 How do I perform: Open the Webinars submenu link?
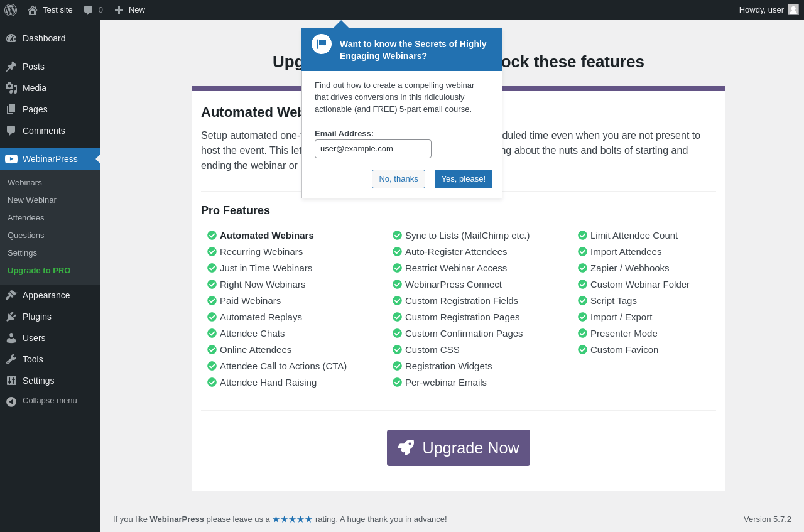click(x=24, y=183)
